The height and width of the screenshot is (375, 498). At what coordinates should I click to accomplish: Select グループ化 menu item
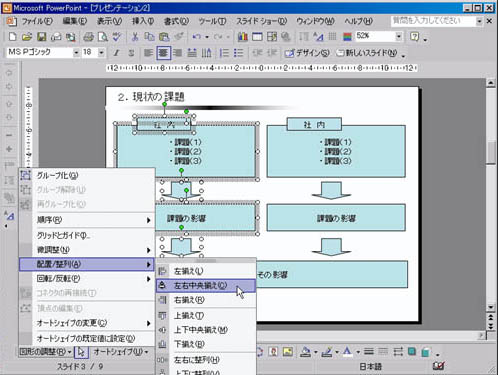[x=87, y=175]
